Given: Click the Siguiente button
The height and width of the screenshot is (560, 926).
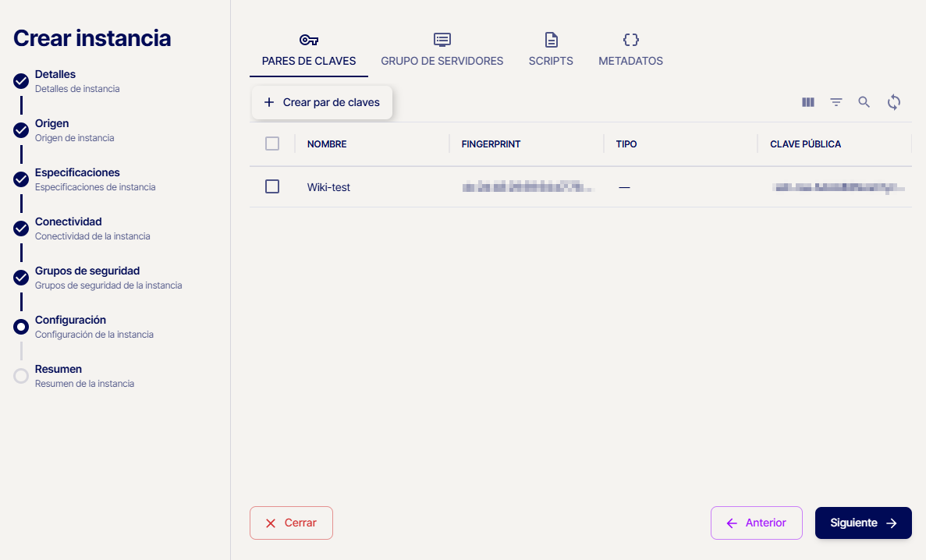Looking at the screenshot, I should [x=863, y=523].
